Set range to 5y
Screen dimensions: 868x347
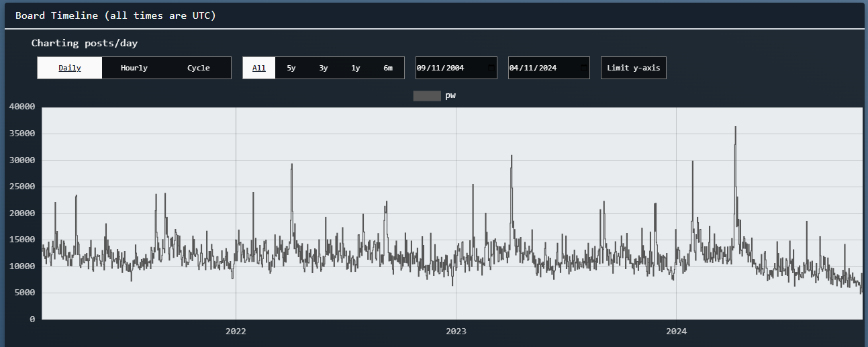pyautogui.click(x=291, y=68)
